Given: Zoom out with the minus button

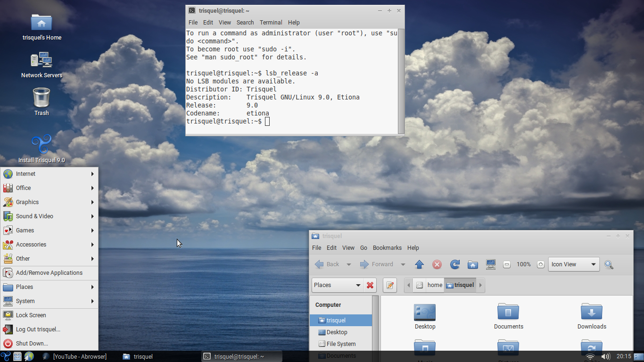Looking at the screenshot, I should click(x=507, y=264).
